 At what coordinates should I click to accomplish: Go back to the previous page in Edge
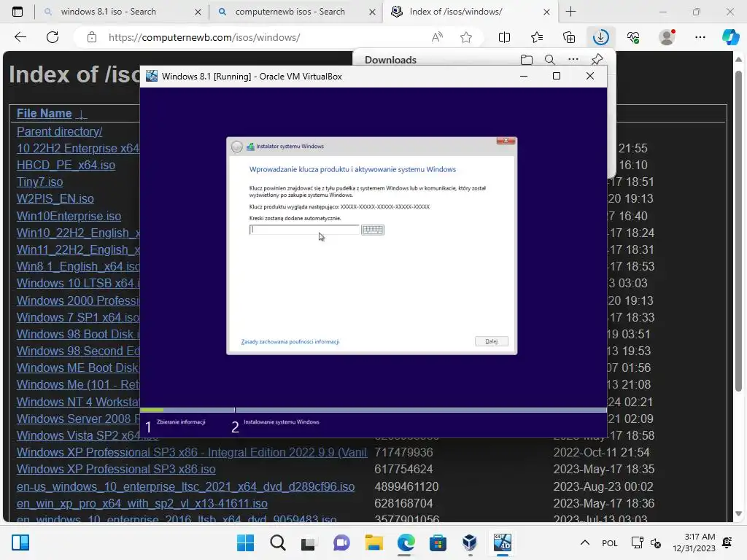(x=20, y=37)
